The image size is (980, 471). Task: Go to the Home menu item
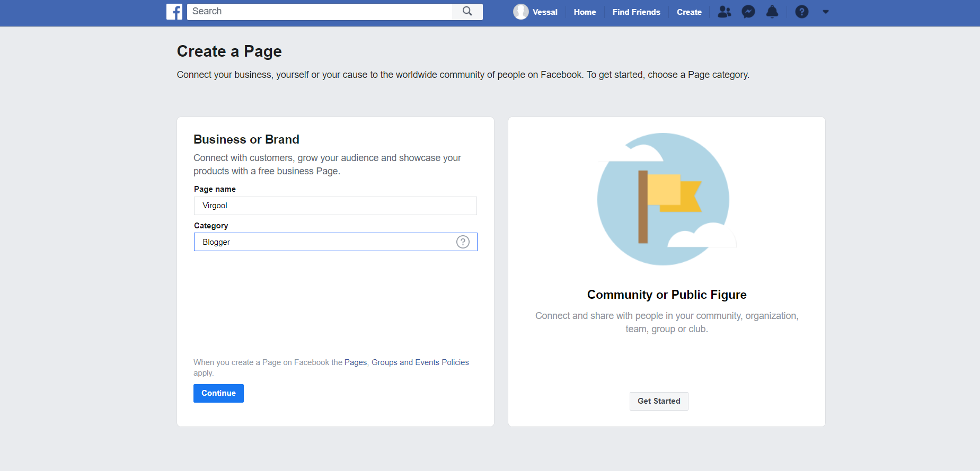(585, 12)
